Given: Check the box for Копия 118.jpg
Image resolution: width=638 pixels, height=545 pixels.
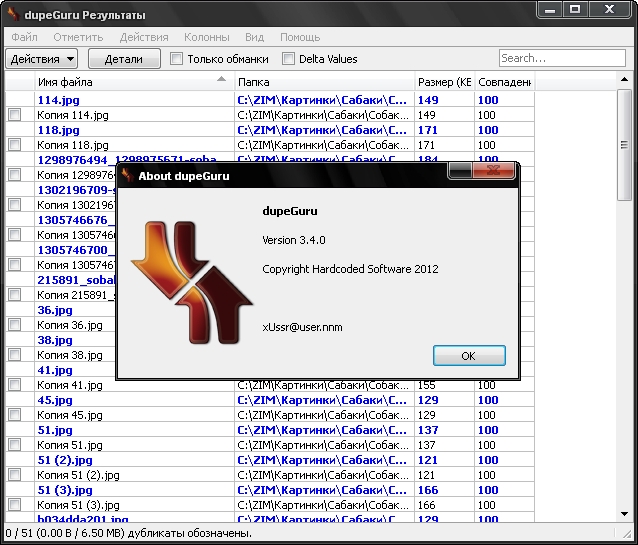Looking at the screenshot, I should pyautogui.click(x=15, y=144).
